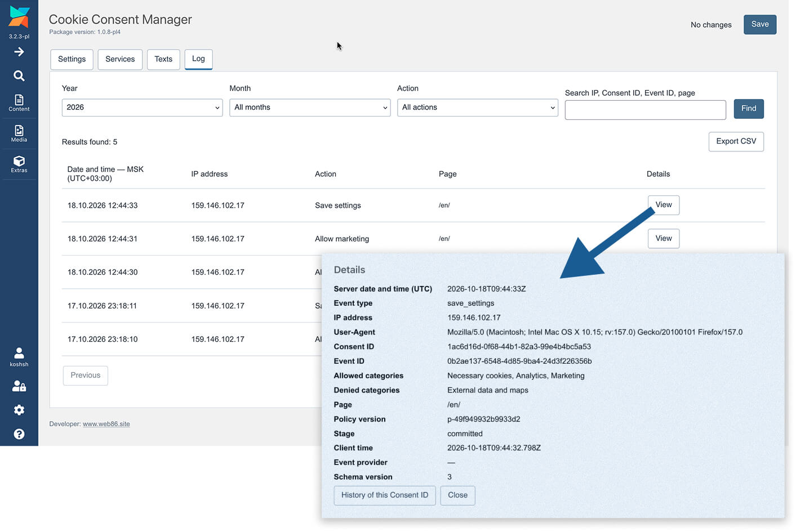796x532 pixels.
Task: View details of the Save settings entry
Action: pyautogui.click(x=664, y=205)
